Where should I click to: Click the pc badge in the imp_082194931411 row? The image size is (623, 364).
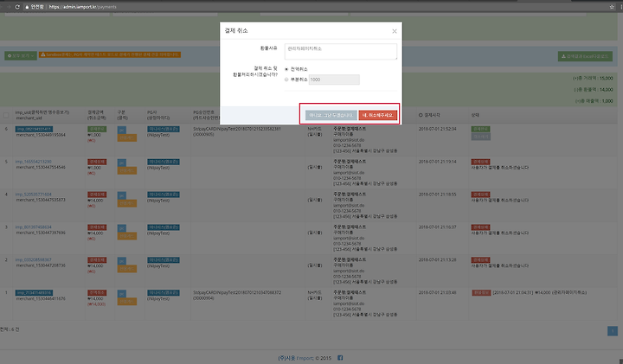[122, 130]
